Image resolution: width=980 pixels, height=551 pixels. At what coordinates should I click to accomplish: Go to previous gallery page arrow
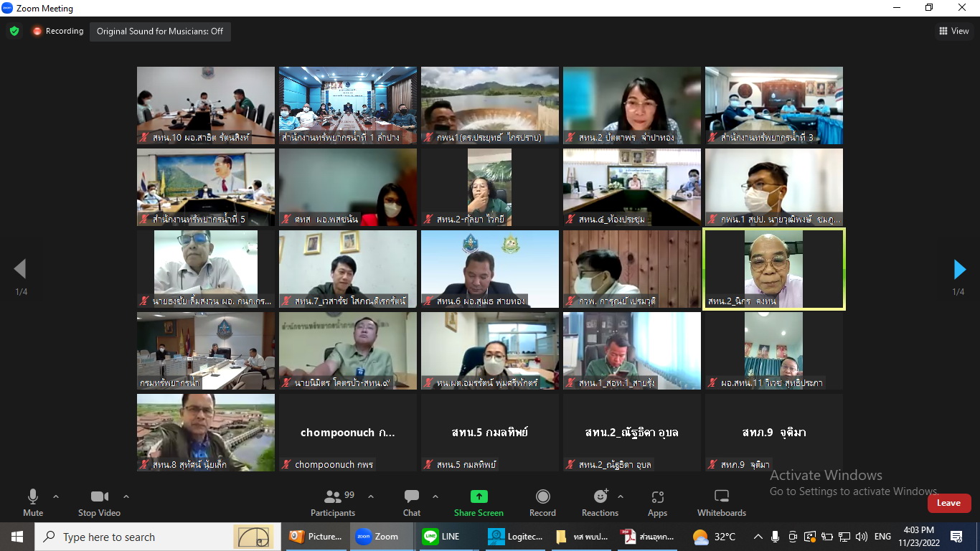[x=20, y=269]
